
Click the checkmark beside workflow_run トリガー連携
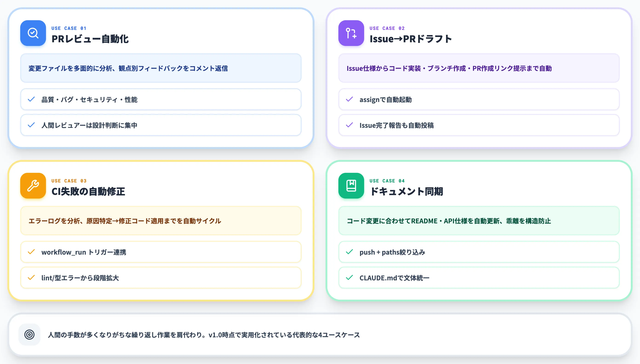31,252
